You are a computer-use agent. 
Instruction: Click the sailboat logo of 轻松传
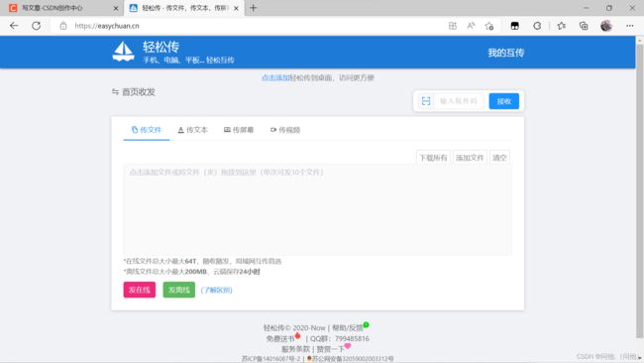(x=123, y=52)
